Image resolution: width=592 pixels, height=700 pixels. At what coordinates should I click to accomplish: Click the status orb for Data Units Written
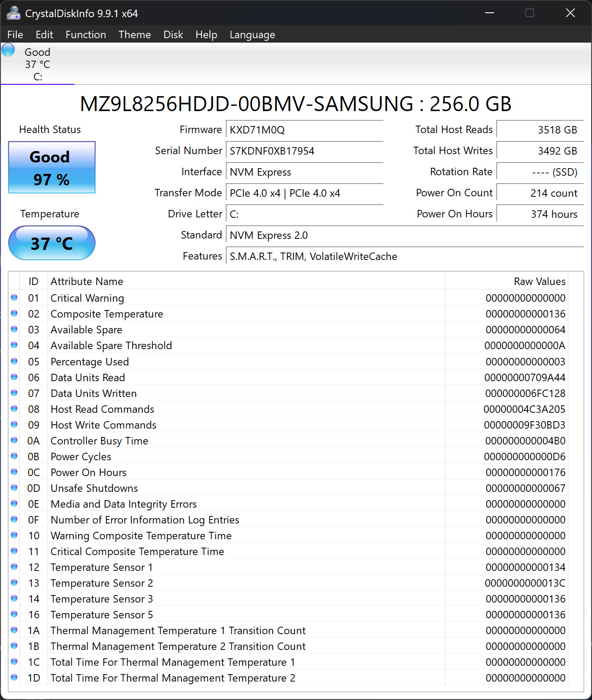point(14,393)
